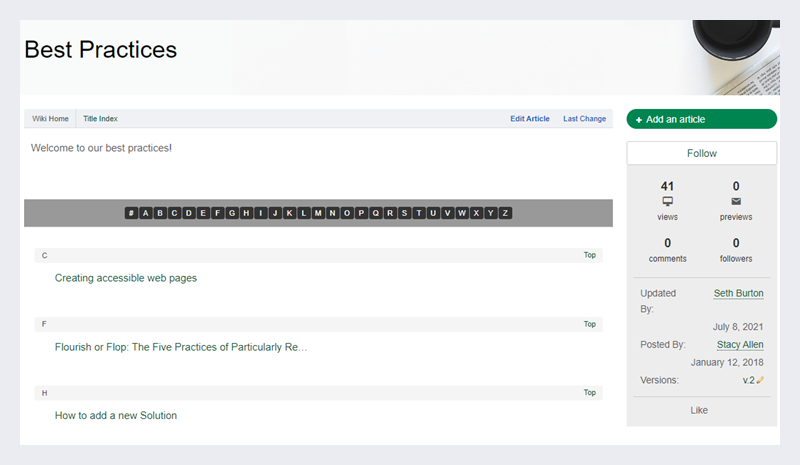
Task: Click the Add an article button
Action: (x=701, y=119)
